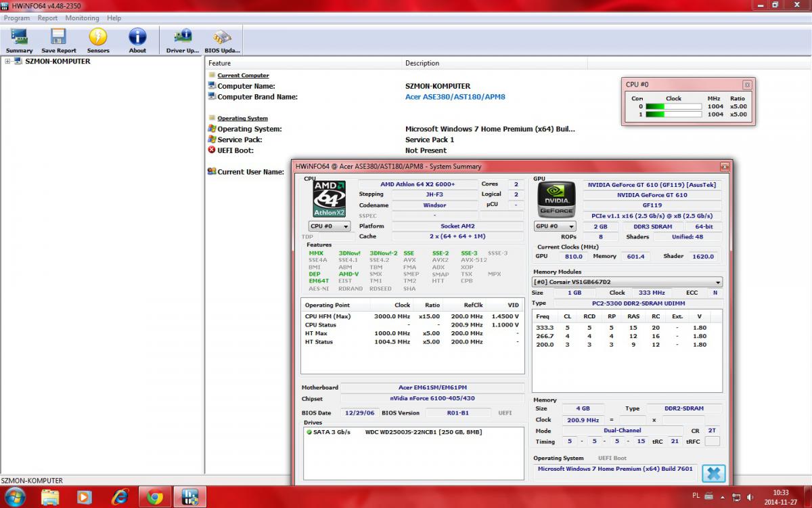Open the Report menu
This screenshot has width=812, height=508.
click(x=47, y=18)
